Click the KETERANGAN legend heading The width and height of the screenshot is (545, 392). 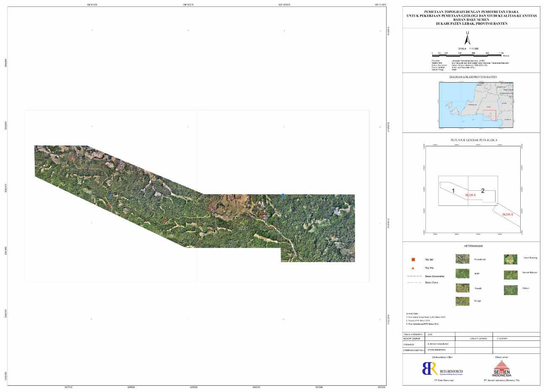[x=474, y=246]
